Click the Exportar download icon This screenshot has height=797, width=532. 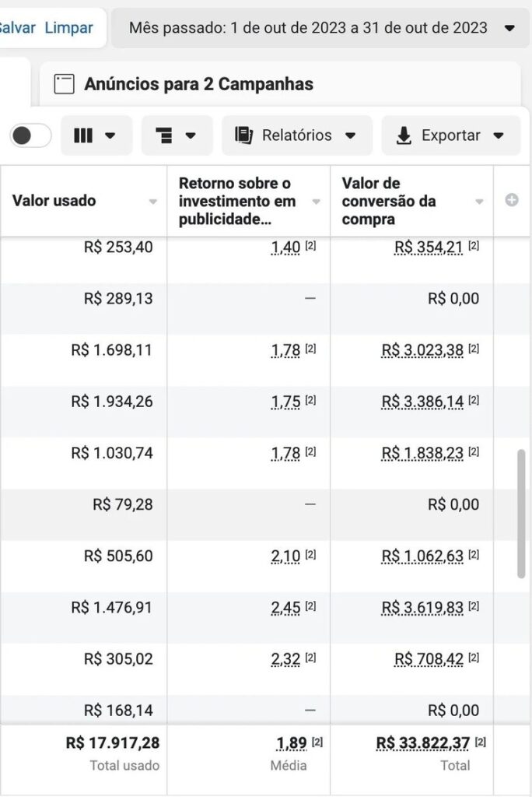(x=404, y=135)
